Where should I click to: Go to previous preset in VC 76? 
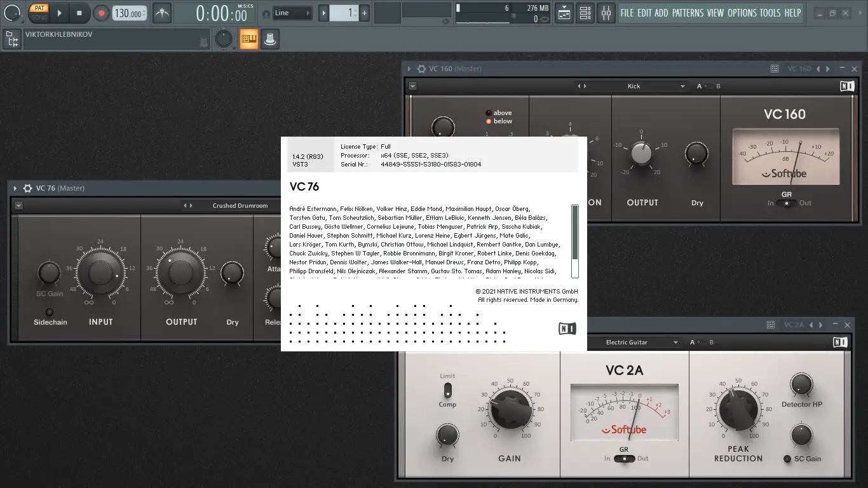tap(185, 206)
